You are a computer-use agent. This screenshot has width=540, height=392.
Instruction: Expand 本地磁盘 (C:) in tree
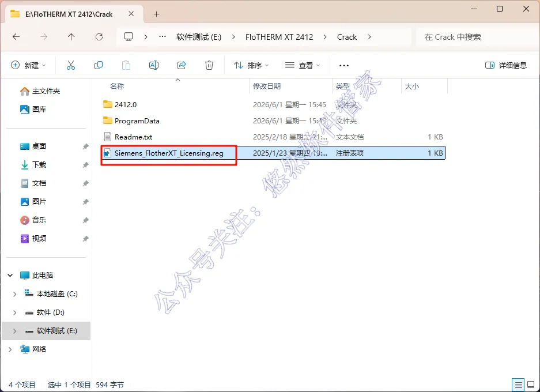click(14, 294)
